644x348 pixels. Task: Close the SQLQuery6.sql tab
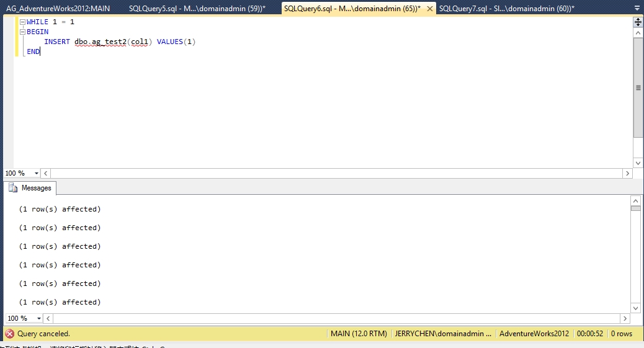(429, 9)
